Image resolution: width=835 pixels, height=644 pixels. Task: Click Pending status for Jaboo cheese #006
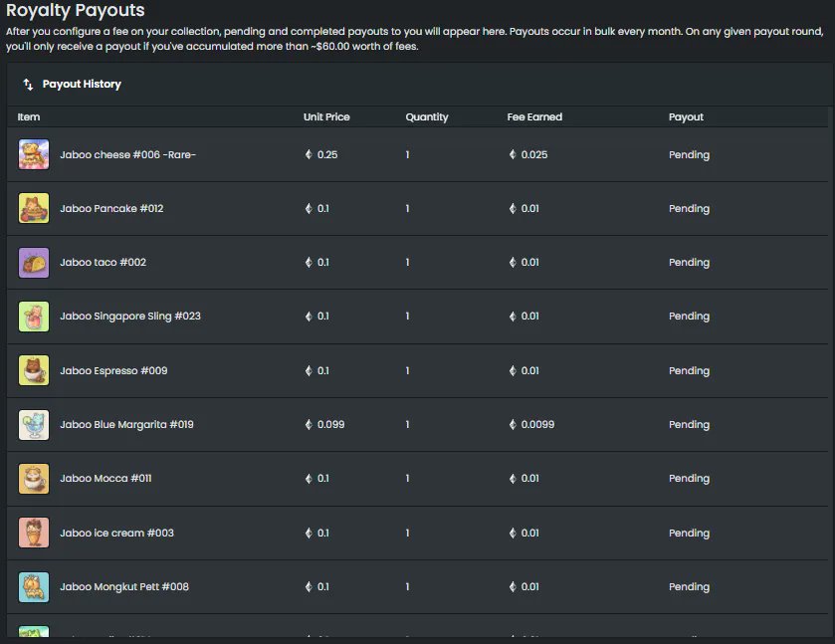(689, 155)
